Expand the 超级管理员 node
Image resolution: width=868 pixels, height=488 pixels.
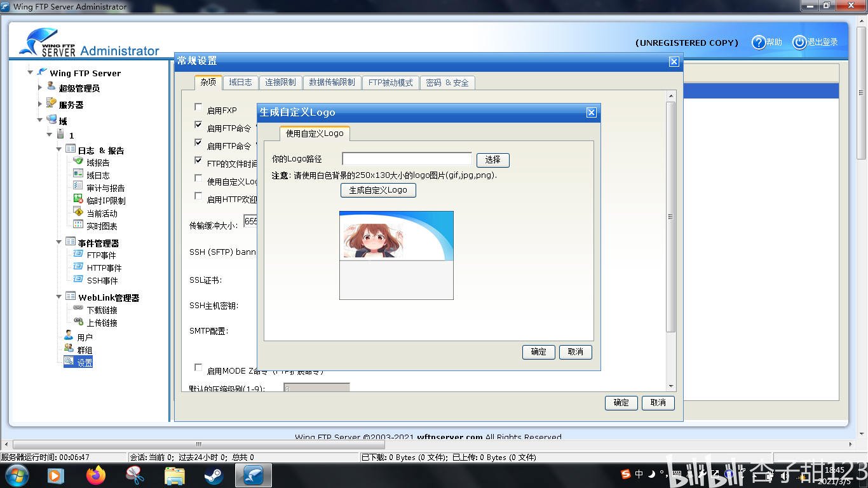point(40,87)
